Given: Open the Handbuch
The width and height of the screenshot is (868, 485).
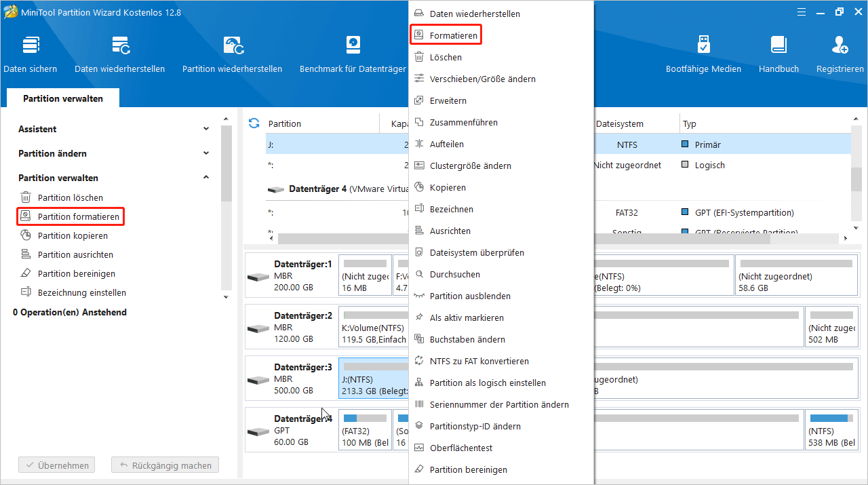Looking at the screenshot, I should tap(778, 54).
